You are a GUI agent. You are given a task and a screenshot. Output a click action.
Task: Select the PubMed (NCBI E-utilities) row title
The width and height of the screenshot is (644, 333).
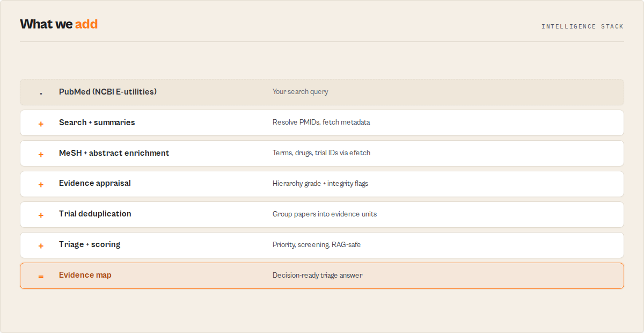[108, 92]
